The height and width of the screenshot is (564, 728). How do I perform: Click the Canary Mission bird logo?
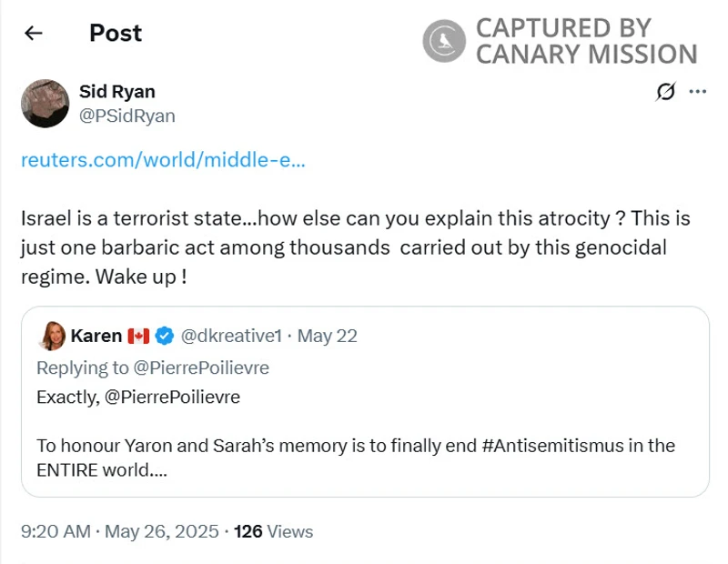click(x=445, y=41)
